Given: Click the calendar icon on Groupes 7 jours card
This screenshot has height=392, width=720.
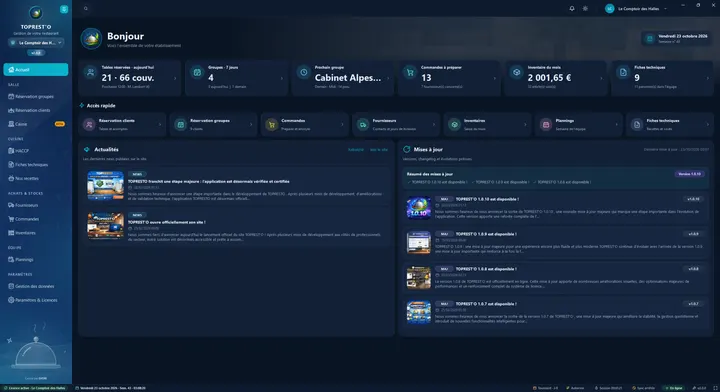Looking at the screenshot, I should point(197,73).
